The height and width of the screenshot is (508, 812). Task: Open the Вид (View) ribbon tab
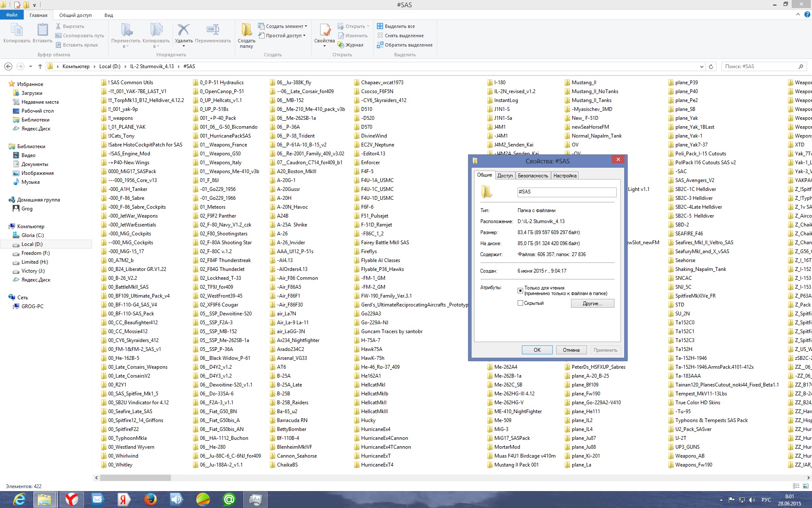(109, 15)
